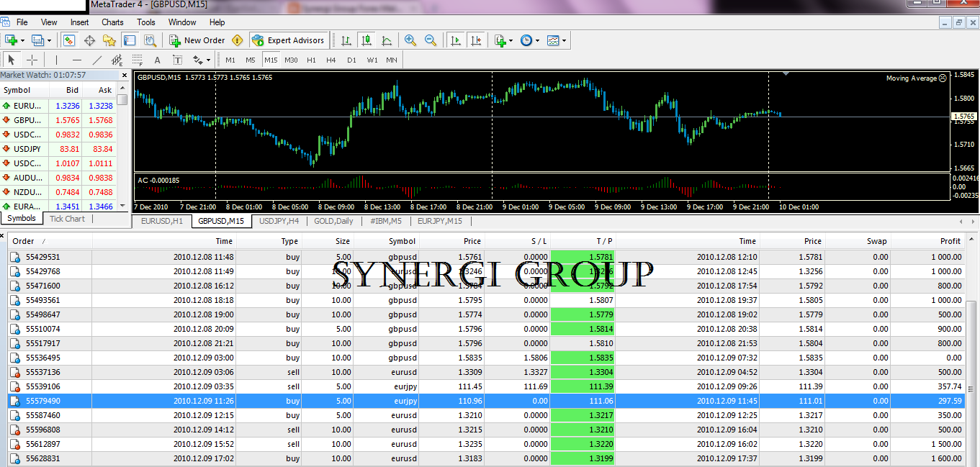This screenshot has height=467, width=980.
Task: Open the Profiles toolbar icon
Action: 37,40
